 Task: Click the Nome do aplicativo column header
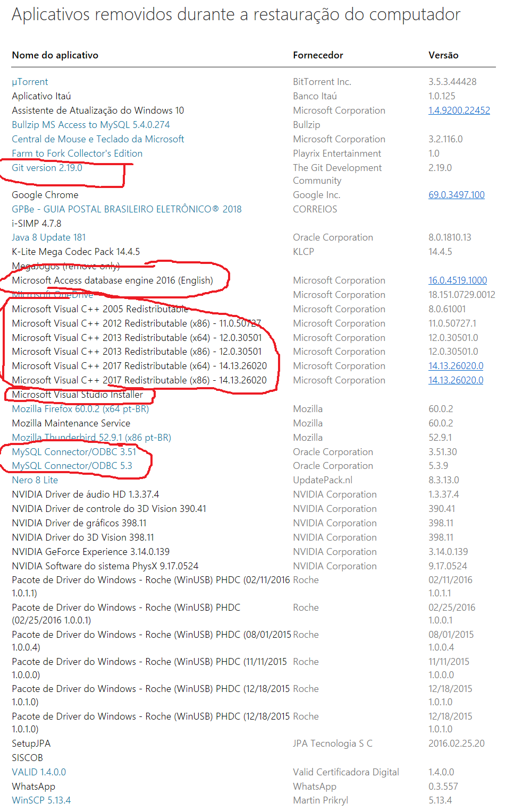55,55
